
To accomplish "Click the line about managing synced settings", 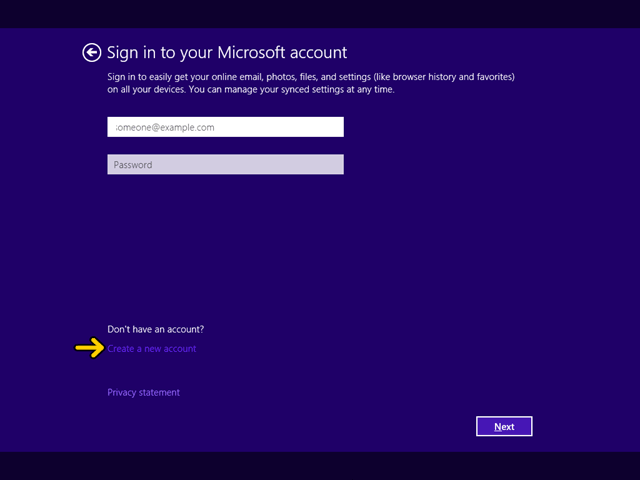I will [251, 89].
